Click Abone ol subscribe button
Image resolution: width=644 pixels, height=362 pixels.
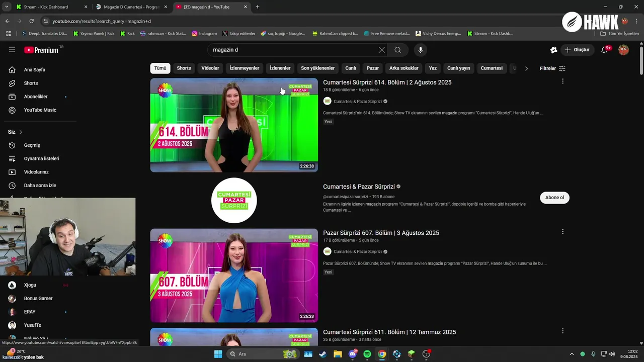click(x=554, y=198)
